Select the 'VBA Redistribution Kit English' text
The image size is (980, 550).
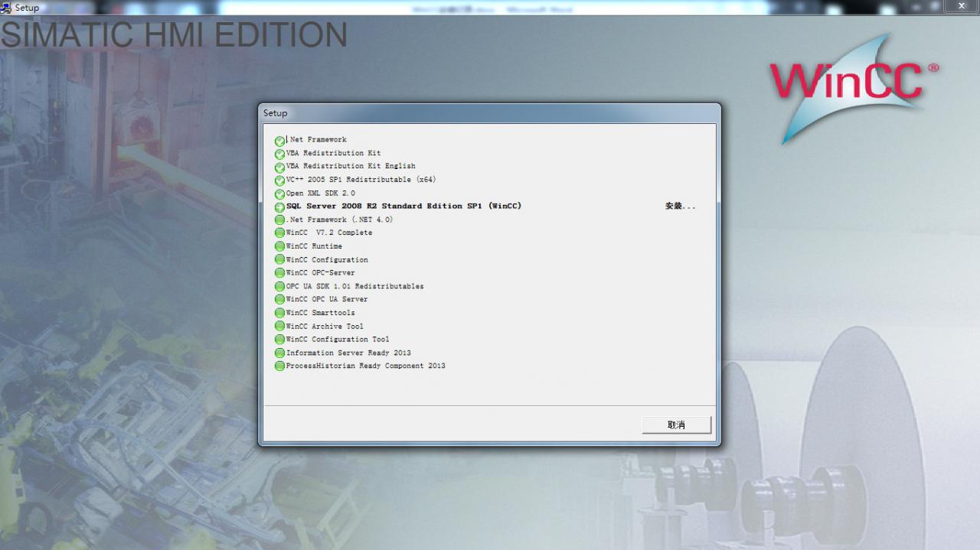point(351,166)
